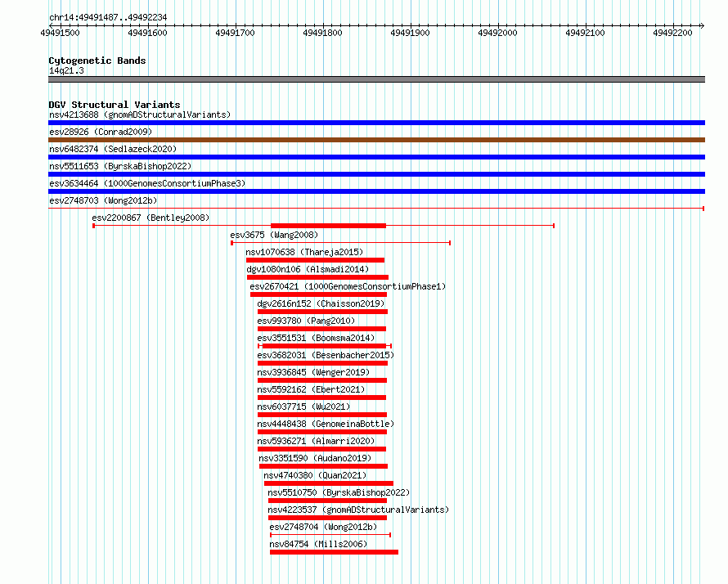Click the chr14:49491487..49492234 region label
The height and width of the screenshot is (584, 728).
108,18
